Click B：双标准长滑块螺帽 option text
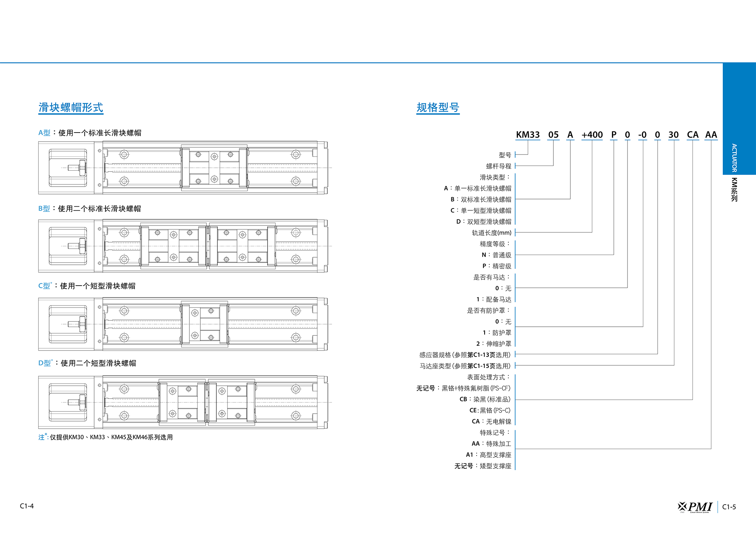The image size is (756, 536). (481, 199)
